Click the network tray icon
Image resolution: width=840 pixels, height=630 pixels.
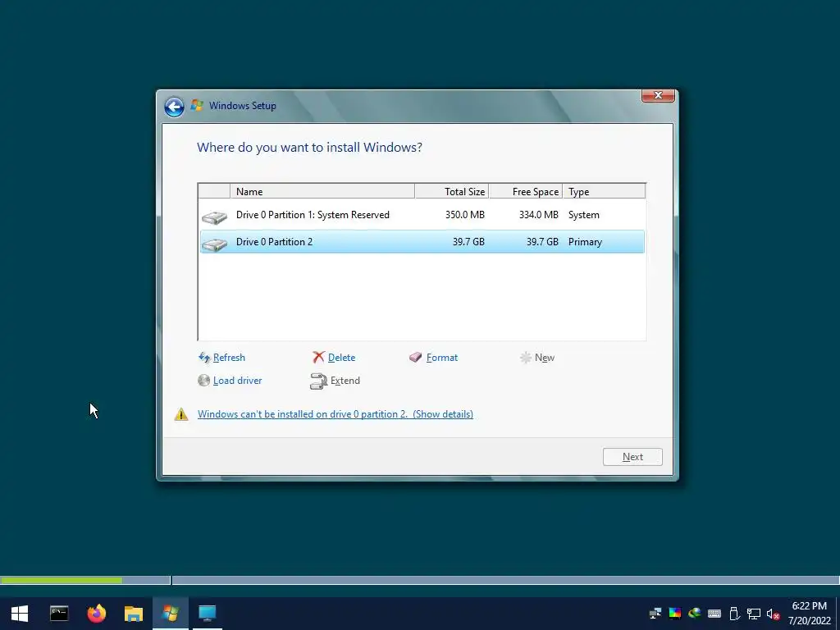pos(754,614)
